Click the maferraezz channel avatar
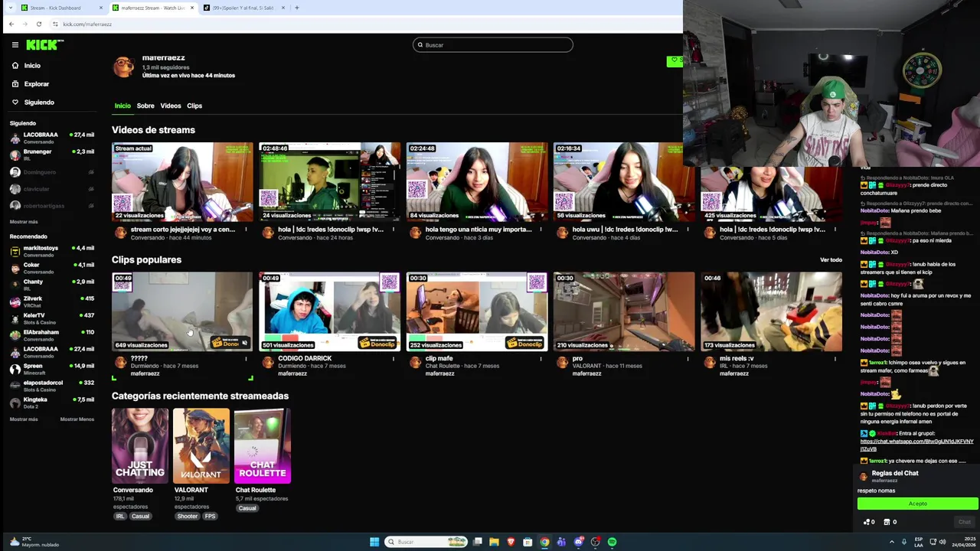The height and width of the screenshot is (551, 980). pos(123,67)
